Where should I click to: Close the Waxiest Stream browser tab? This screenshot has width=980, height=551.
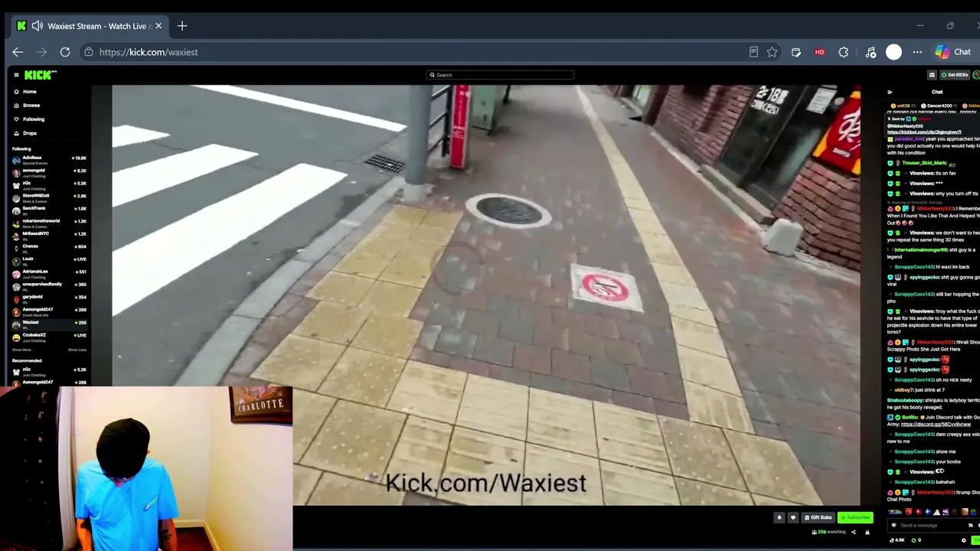tap(158, 26)
